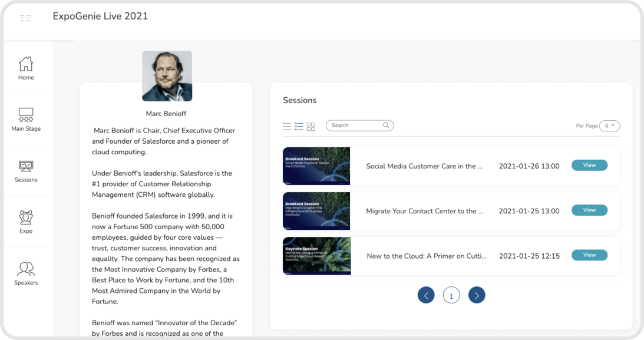Go to next page of sessions
Image resolution: width=644 pixels, height=340 pixels.
(x=477, y=295)
